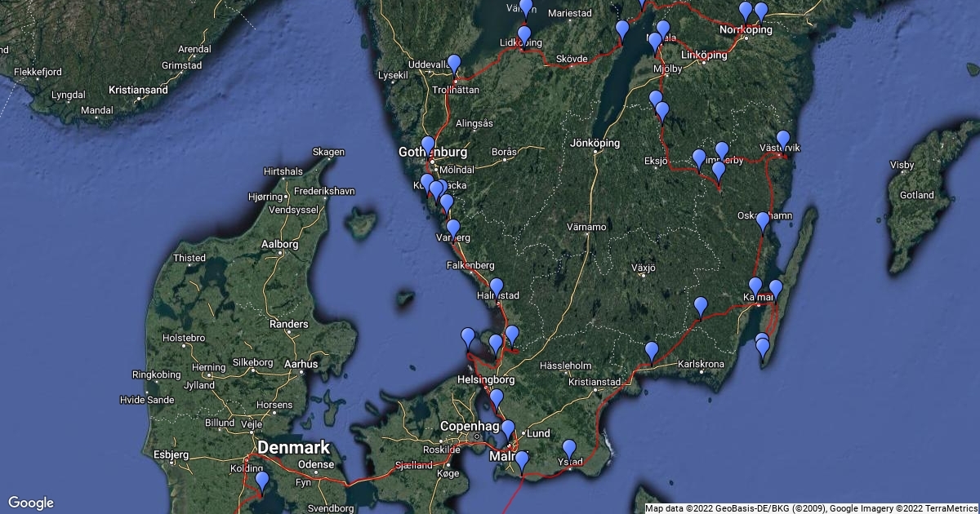
Task: Select the pin on Vättern lake's western shore
Action: point(622,29)
